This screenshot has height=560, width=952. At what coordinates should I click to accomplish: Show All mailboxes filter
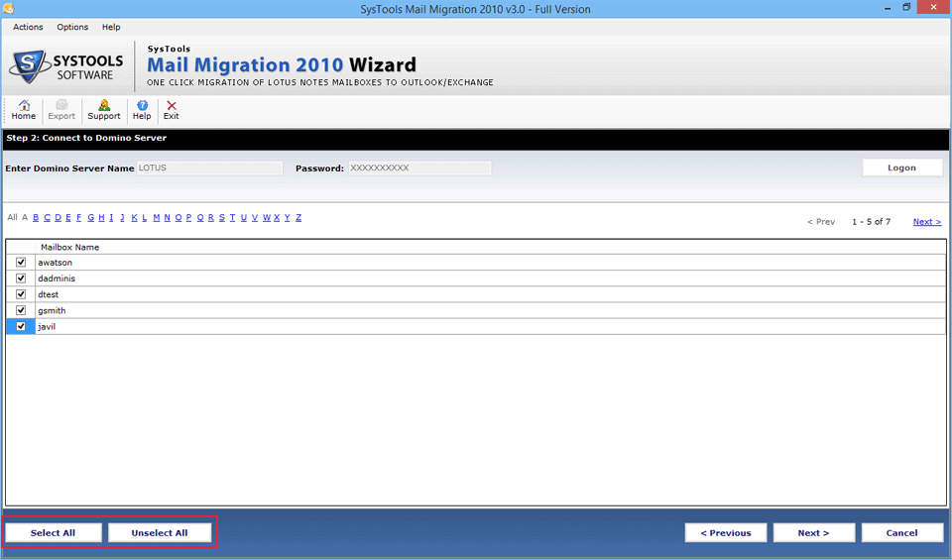(x=12, y=217)
